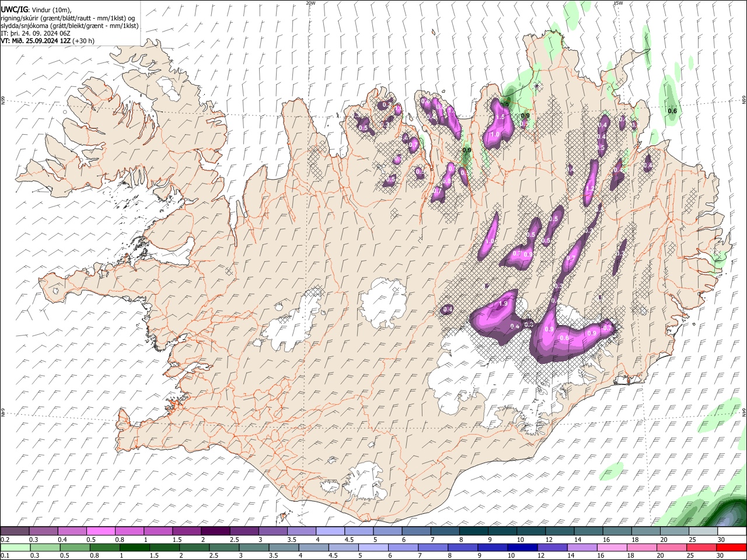Click the lightest green swatch starting the rain legend
This screenshot has width=747, height=560.
point(15,547)
